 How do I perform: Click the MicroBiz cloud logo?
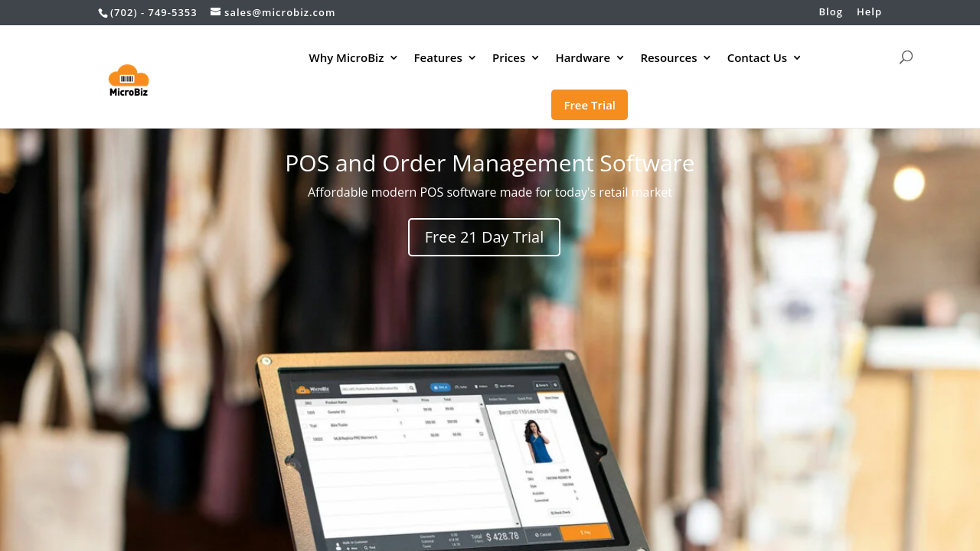pyautogui.click(x=129, y=80)
